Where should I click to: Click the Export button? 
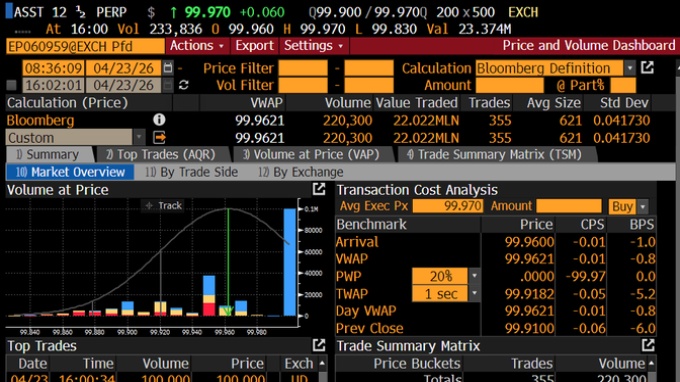tap(255, 46)
